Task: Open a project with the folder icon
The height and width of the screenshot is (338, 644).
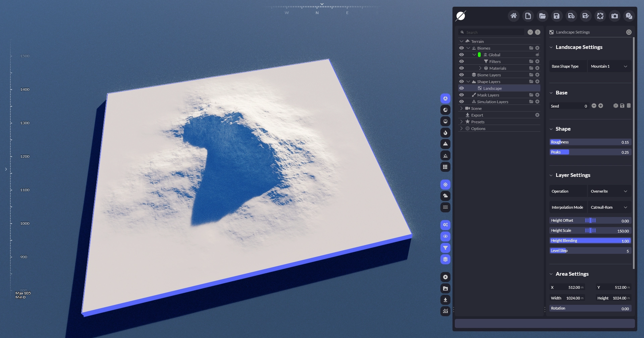Action: point(542,16)
